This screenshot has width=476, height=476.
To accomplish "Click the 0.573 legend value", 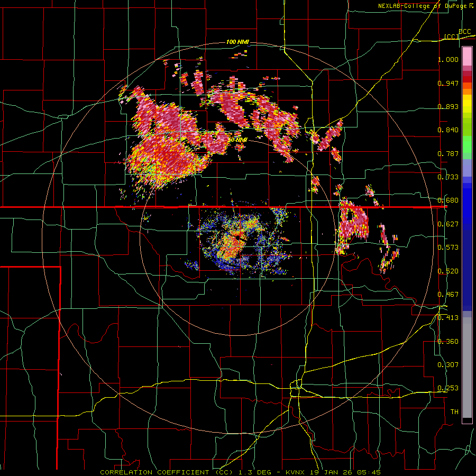I will (x=448, y=248).
